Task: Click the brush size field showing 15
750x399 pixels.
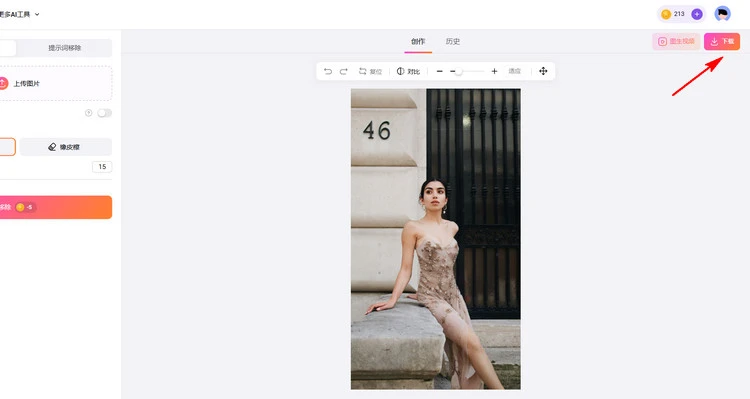Action: pyautogui.click(x=102, y=166)
